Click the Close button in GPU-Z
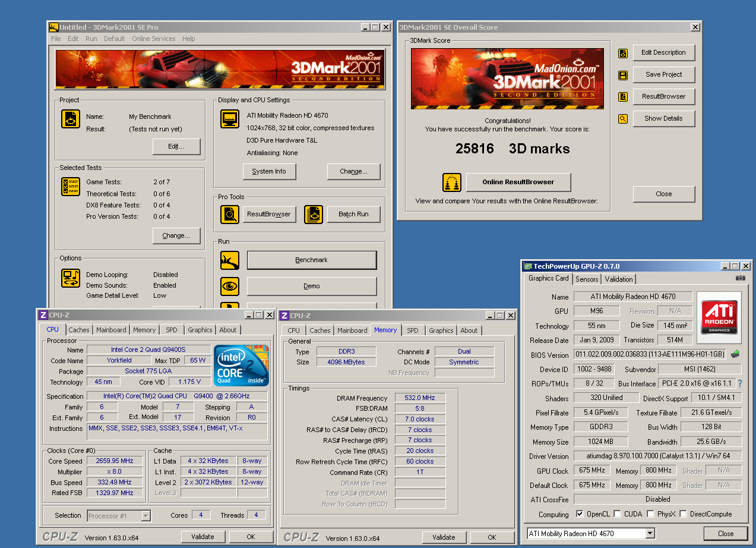 726,533
